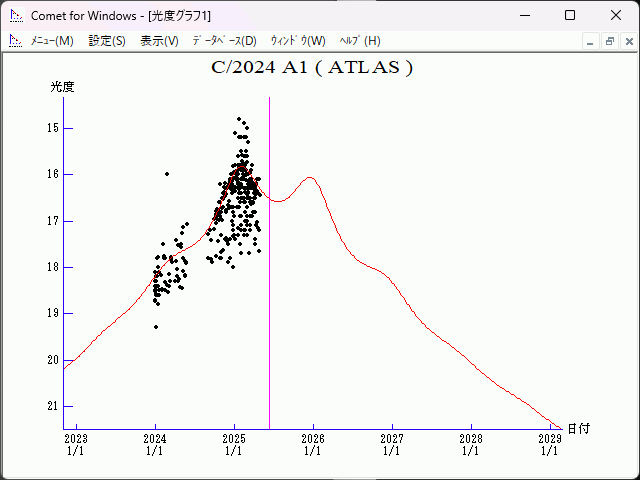Click the lowest data point near magnitude 19.3
The width and height of the screenshot is (640, 480).
[x=156, y=327]
